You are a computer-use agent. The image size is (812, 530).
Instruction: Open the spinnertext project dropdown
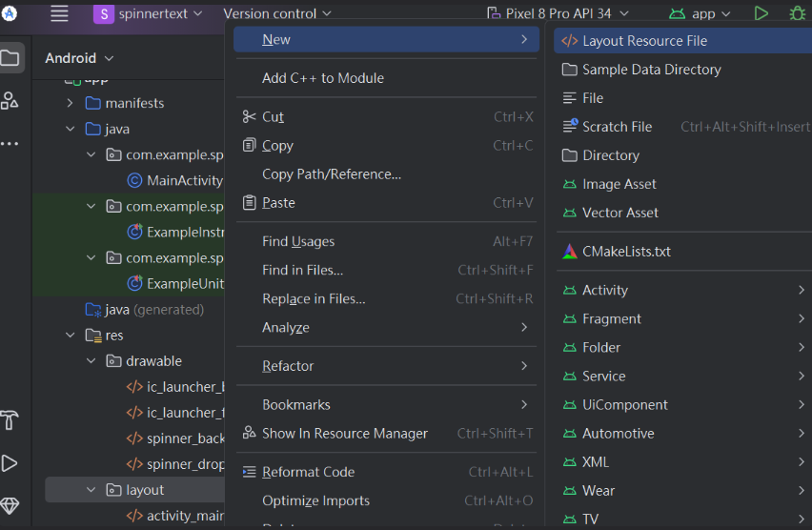tap(149, 13)
